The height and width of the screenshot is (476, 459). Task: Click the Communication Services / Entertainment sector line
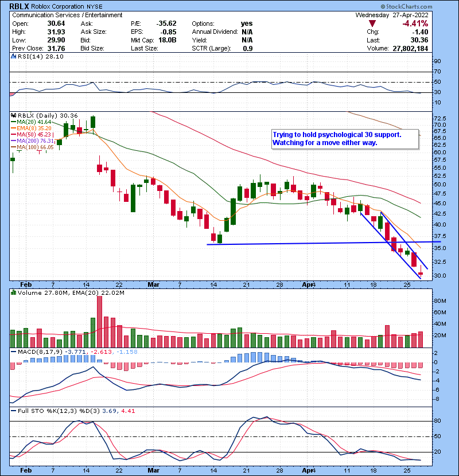pyautogui.click(x=67, y=15)
